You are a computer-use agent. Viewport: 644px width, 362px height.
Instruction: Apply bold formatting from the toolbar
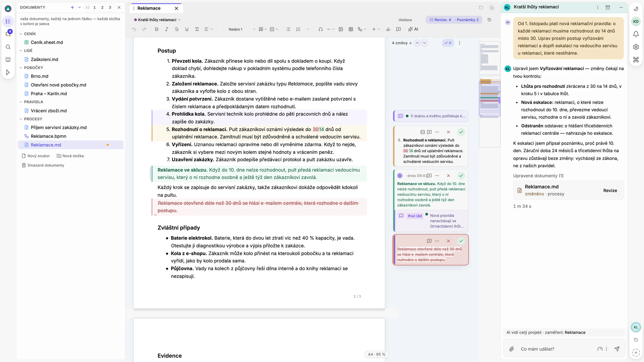(x=156, y=29)
